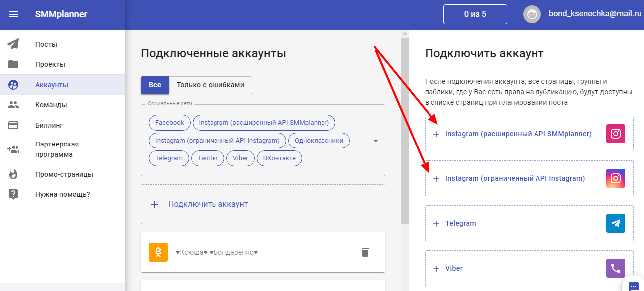Viewport: 644px width, 291px height.
Task: Select Аккаунты in the sidebar
Action: pos(62,85)
